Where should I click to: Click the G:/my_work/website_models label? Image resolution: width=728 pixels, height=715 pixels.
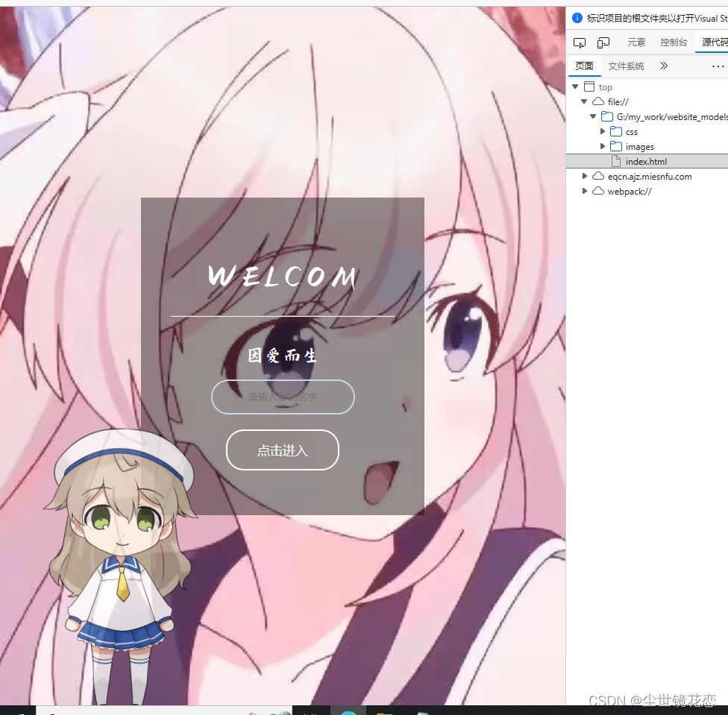point(672,117)
